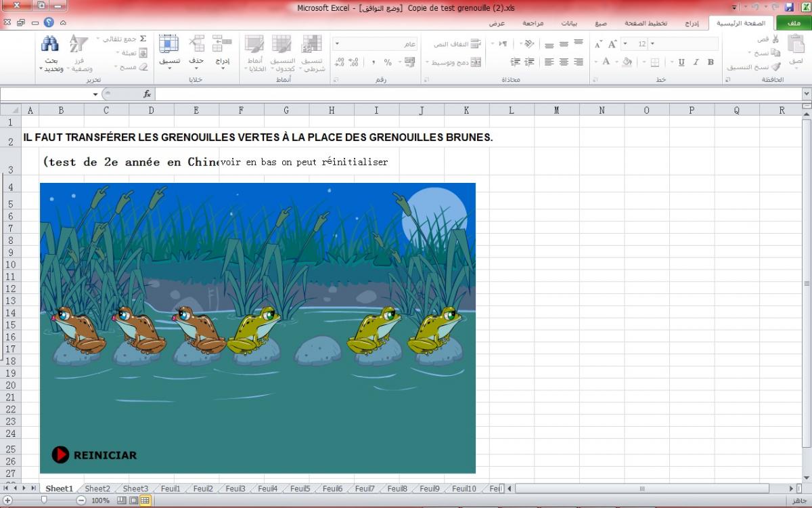Open Format as Table (التنسيق كجدول)
The height and width of the screenshot is (508, 812).
coord(282,53)
